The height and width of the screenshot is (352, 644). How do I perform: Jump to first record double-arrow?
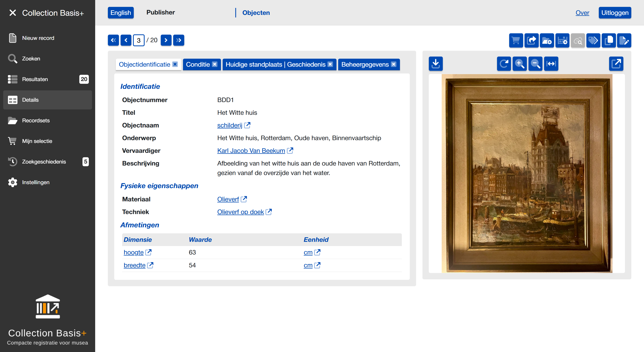(113, 40)
